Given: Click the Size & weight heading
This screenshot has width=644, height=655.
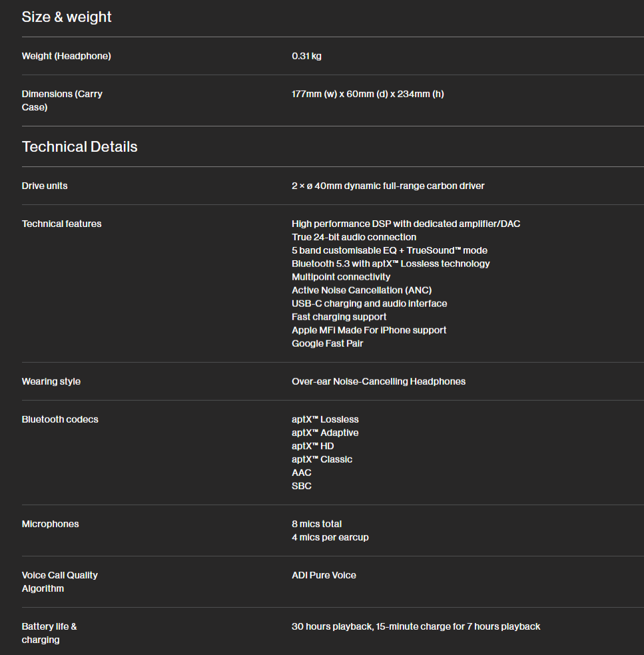Looking at the screenshot, I should pyautogui.click(x=67, y=17).
